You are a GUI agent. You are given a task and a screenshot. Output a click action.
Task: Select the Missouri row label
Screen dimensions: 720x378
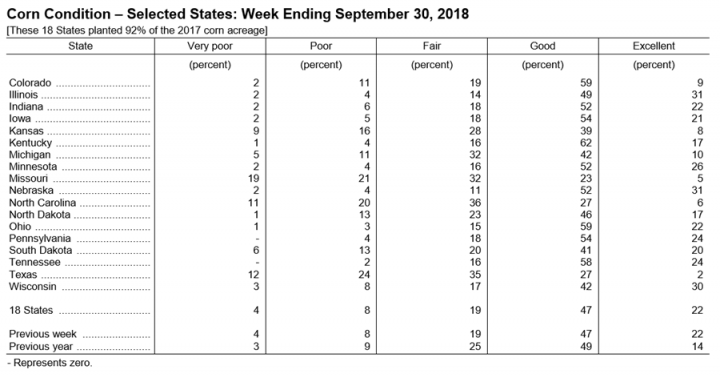point(28,178)
